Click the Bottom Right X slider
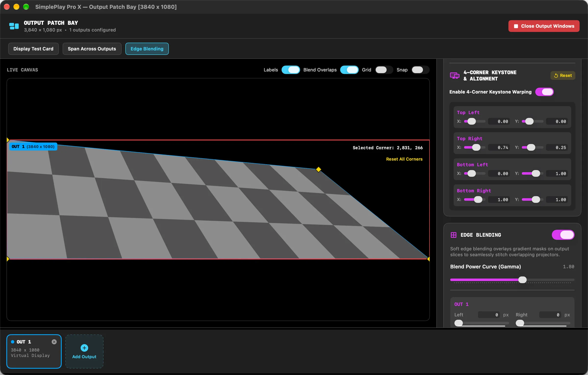This screenshot has width=588, height=375. pyautogui.click(x=475, y=200)
